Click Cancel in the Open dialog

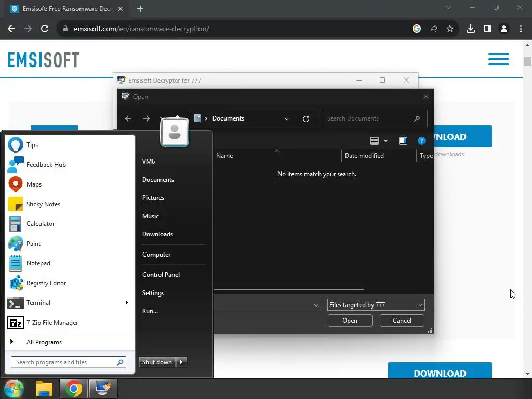tap(402, 321)
